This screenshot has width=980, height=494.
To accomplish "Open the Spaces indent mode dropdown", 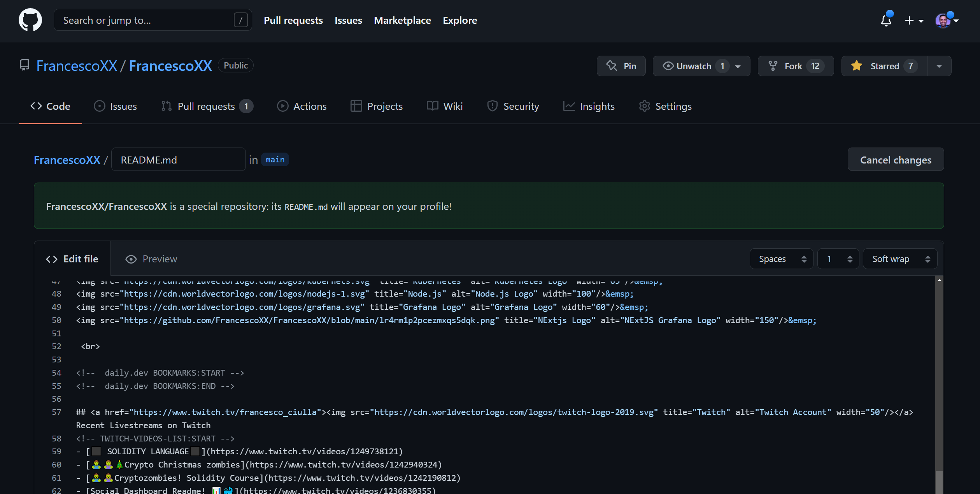I will coord(781,259).
